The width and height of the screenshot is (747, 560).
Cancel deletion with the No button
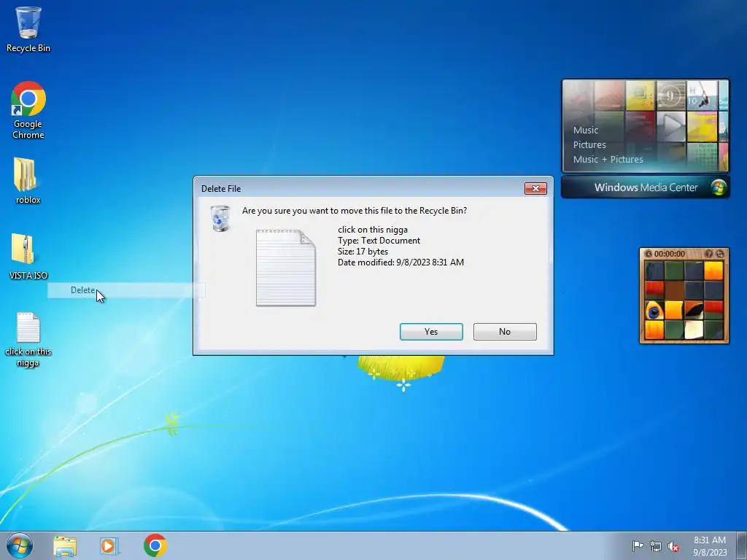pyautogui.click(x=505, y=332)
